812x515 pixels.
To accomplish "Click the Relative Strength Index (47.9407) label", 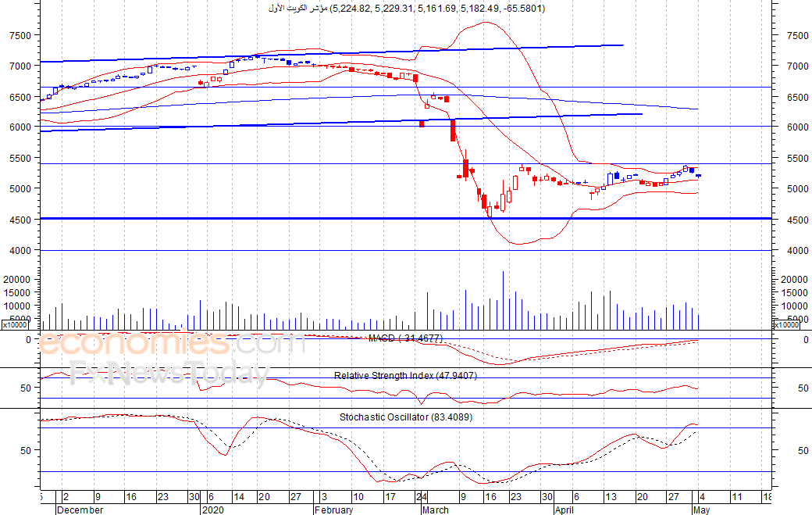I will click(x=405, y=376).
